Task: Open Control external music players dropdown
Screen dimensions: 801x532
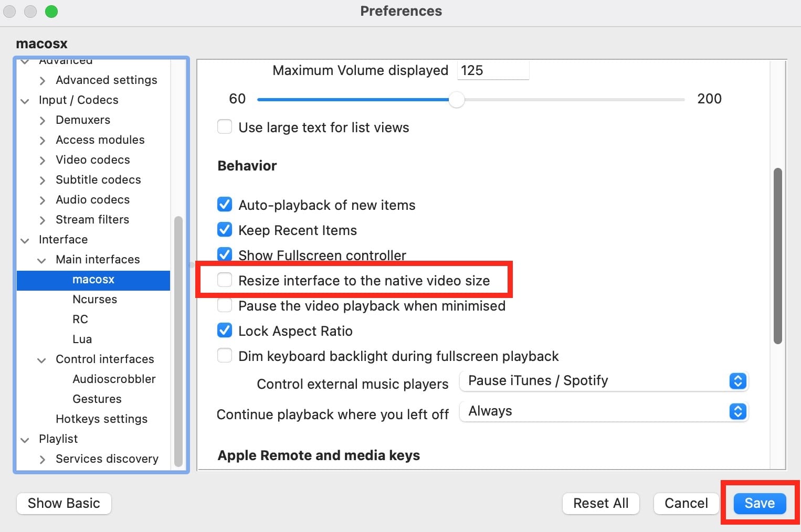Action: [x=737, y=381]
